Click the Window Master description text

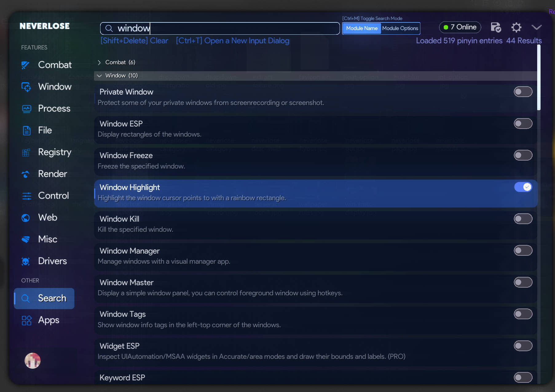(x=220, y=293)
